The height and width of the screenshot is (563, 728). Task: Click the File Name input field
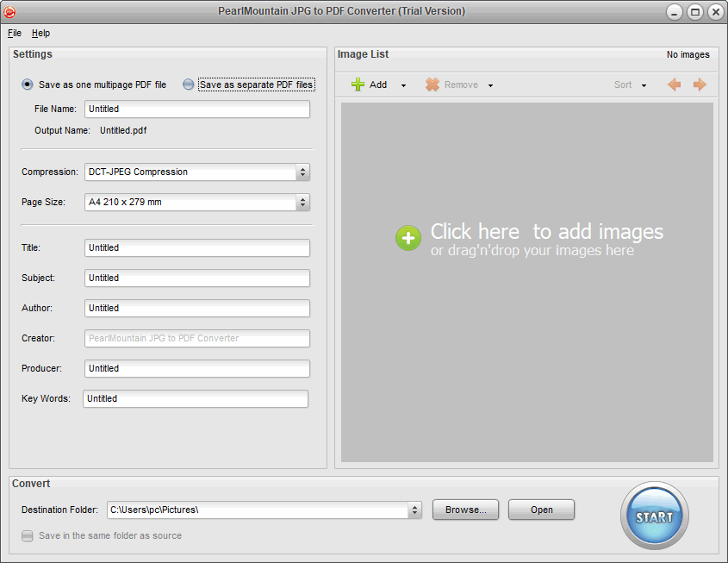pyautogui.click(x=196, y=109)
